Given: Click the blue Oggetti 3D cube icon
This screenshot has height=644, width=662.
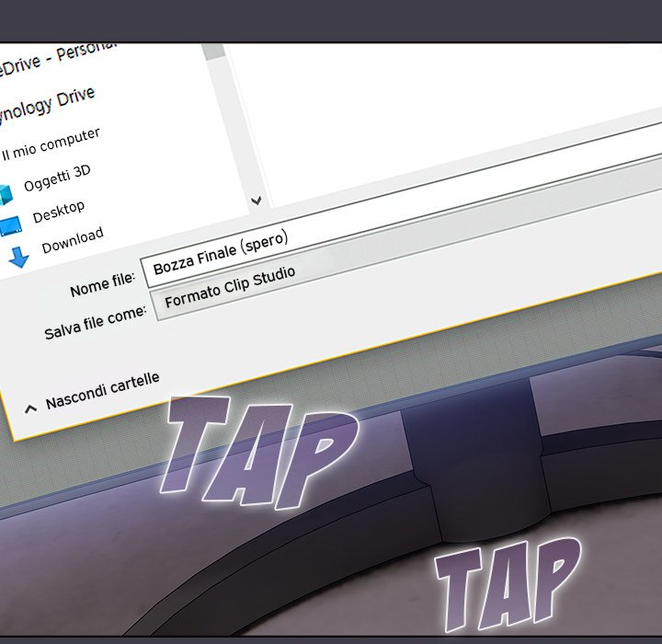Looking at the screenshot, I should (x=5, y=193).
